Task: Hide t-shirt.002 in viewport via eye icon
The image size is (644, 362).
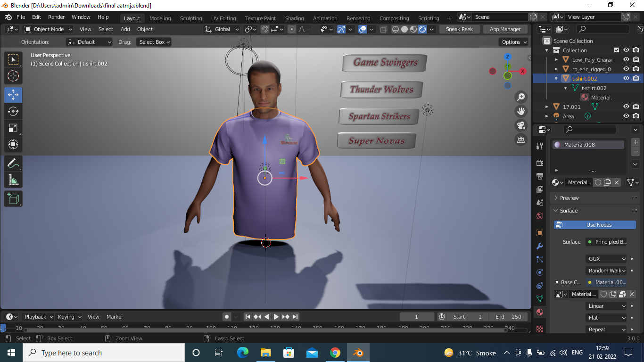Action: [626, 78]
